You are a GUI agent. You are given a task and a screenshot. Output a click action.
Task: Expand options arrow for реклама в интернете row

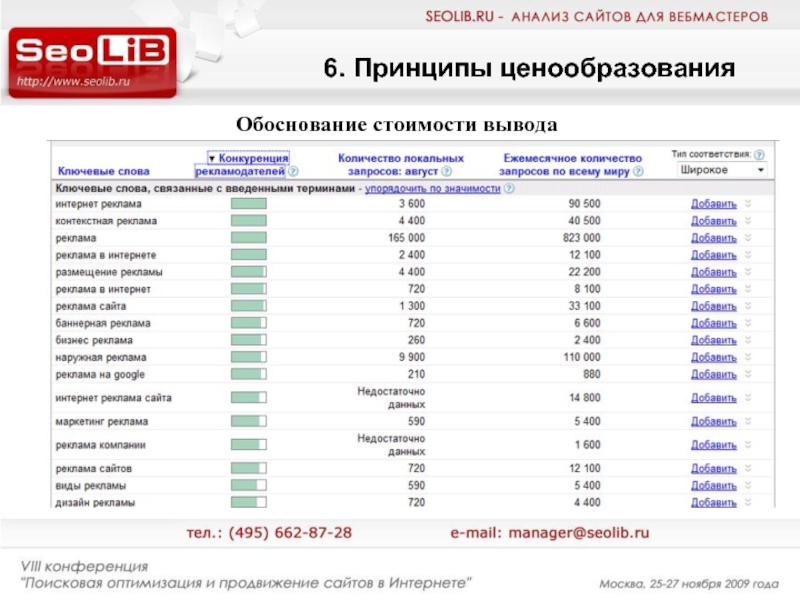(748, 255)
